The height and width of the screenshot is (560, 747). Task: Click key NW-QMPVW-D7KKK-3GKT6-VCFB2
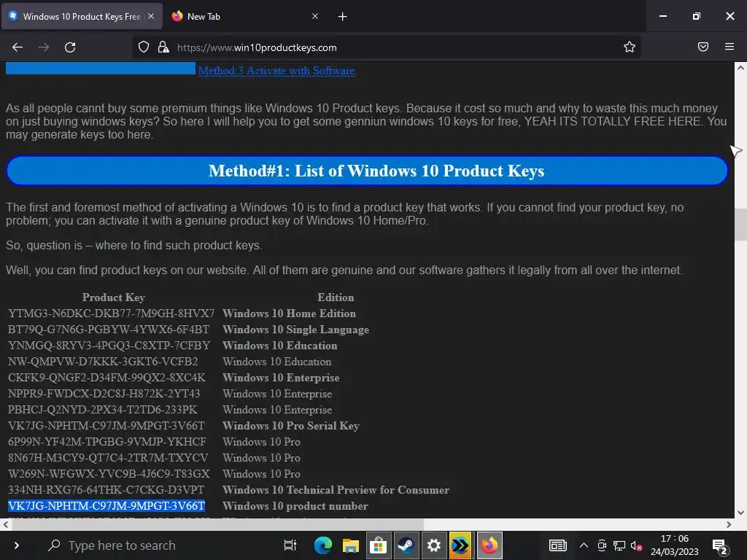pos(102,362)
